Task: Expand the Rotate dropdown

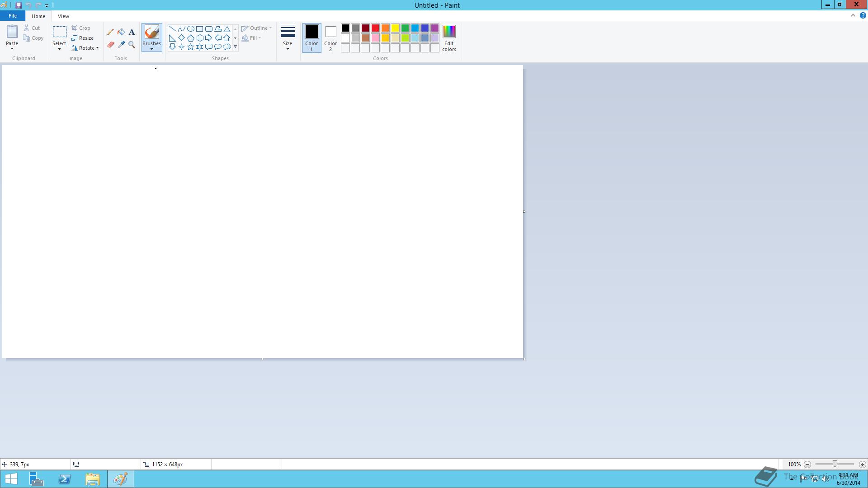Action: point(97,48)
